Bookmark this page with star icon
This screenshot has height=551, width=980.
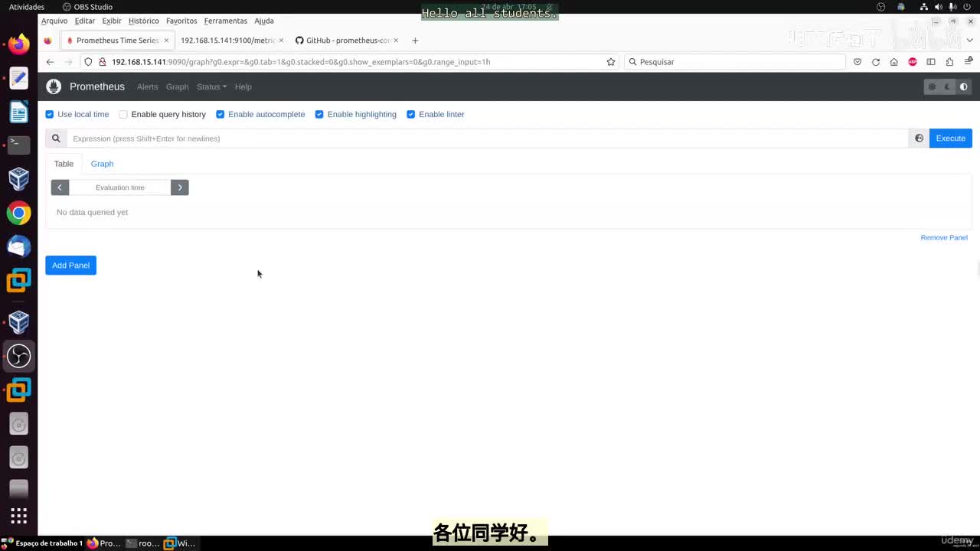tap(611, 62)
